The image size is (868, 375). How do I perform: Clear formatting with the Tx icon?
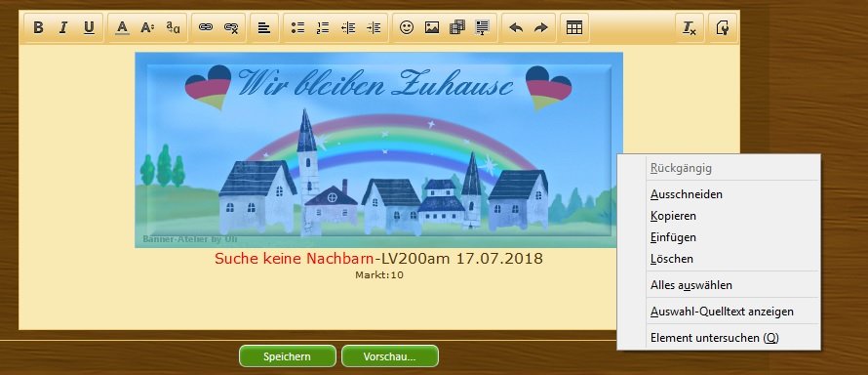click(690, 27)
